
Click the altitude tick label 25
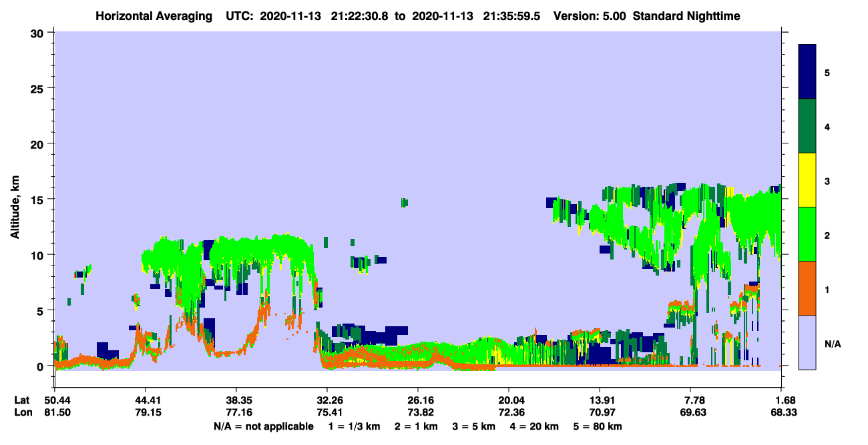(39, 88)
